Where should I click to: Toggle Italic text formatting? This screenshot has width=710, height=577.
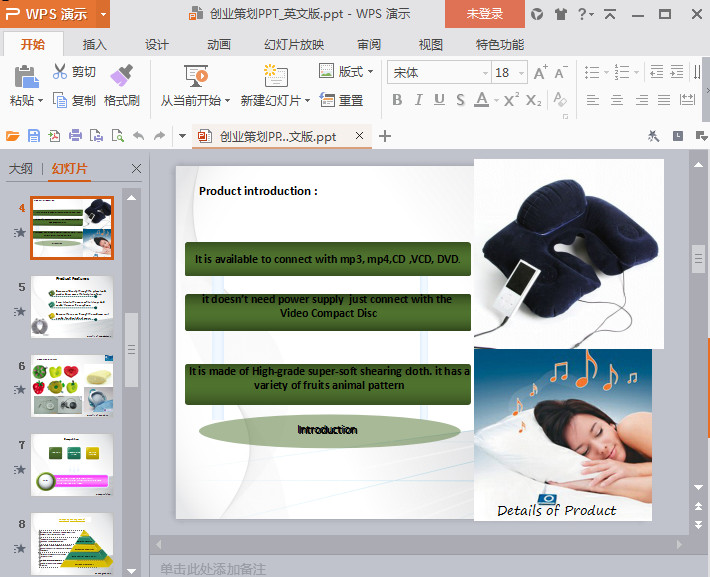pos(418,100)
